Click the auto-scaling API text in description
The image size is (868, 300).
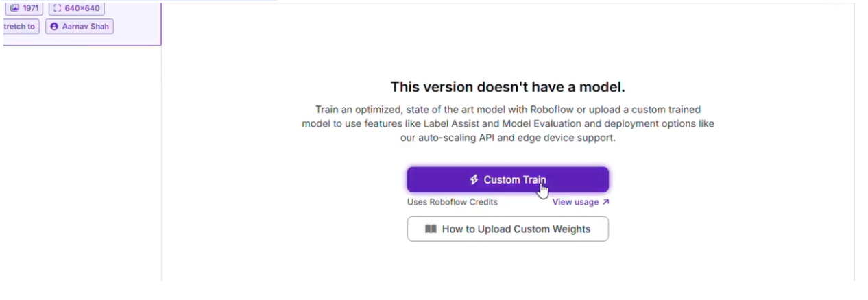tap(453, 138)
